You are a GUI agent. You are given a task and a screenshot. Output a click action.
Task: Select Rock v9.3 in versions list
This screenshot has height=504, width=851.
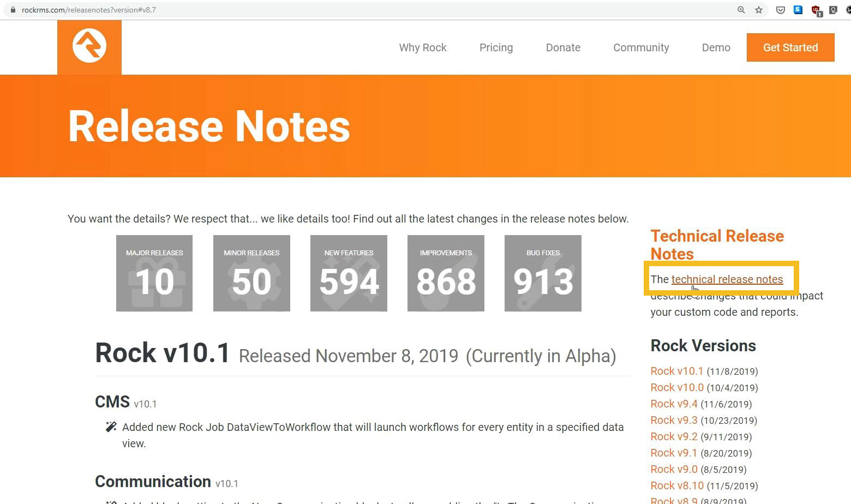click(x=674, y=420)
